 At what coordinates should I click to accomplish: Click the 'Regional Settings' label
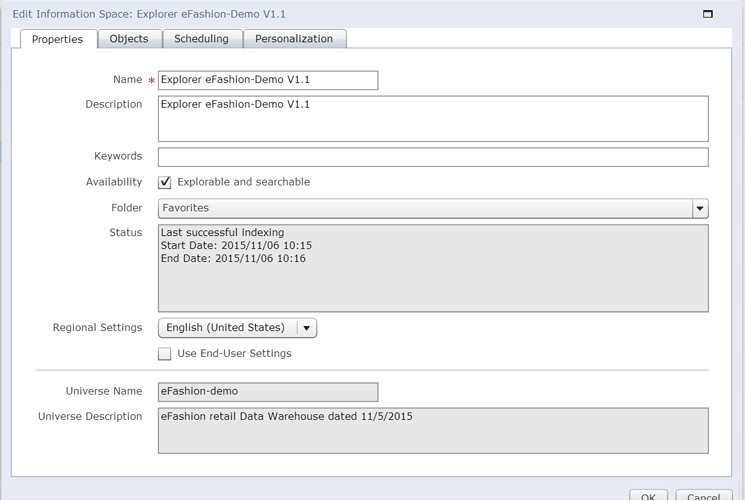(97, 328)
